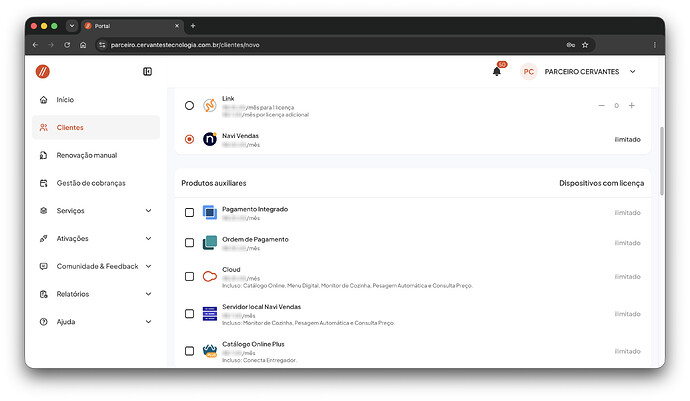View site information icon in address bar
The height and width of the screenshot is (401, 690).
(x=102, y=45)
